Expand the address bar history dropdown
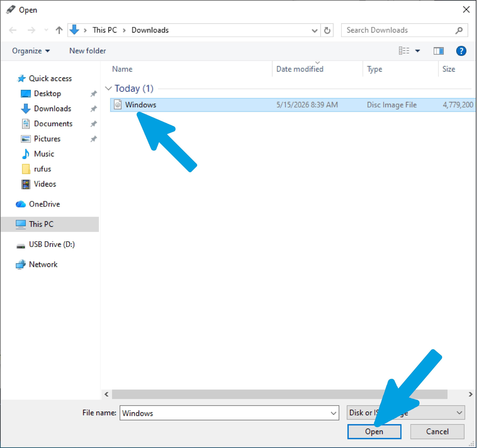The image size is (477, 448). pos(315,30)
